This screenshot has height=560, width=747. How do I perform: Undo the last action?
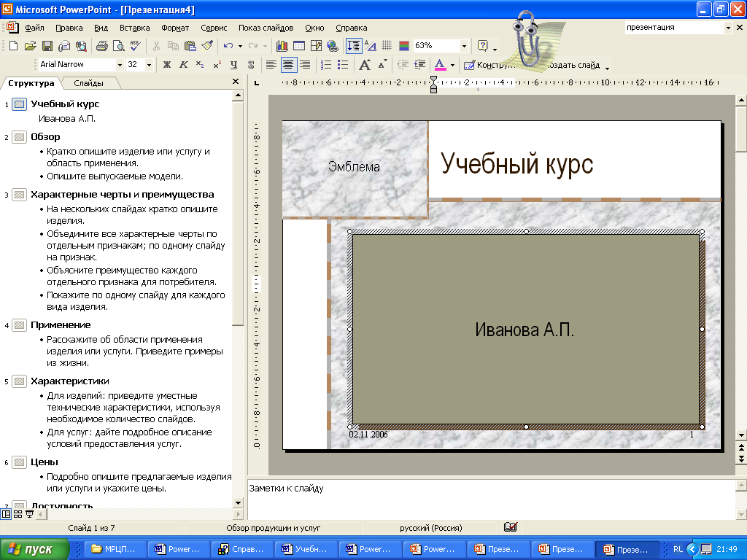(228, 46)
